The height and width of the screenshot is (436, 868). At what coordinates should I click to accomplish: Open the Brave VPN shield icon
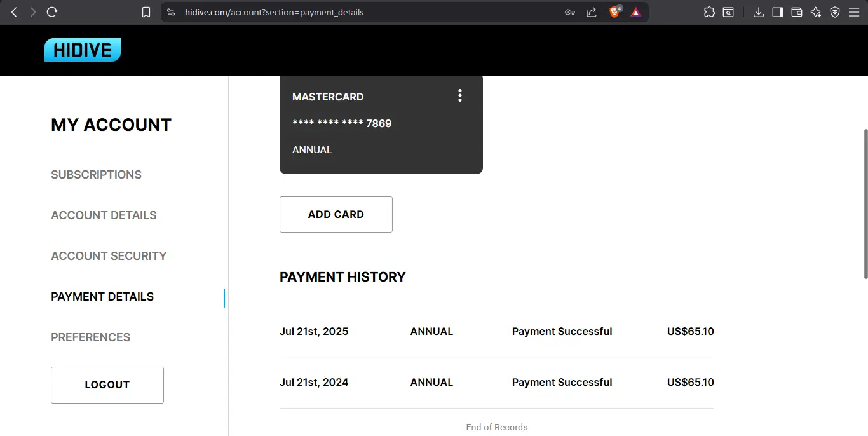(x=835, y=12)
